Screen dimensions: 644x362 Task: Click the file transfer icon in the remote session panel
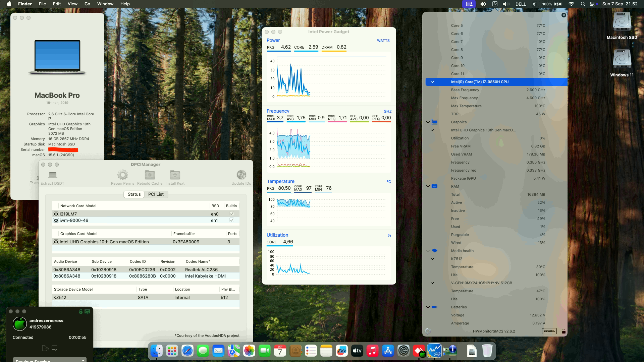(45, 348)
